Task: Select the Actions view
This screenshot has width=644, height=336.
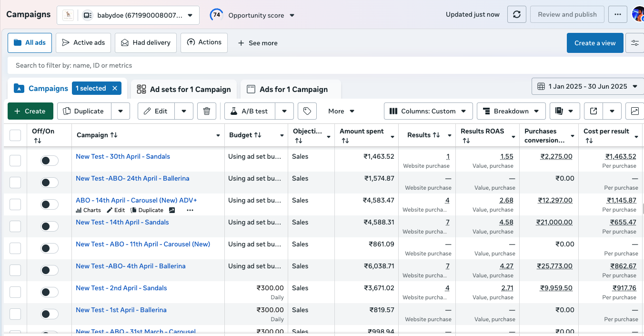Action: (204, 43)
